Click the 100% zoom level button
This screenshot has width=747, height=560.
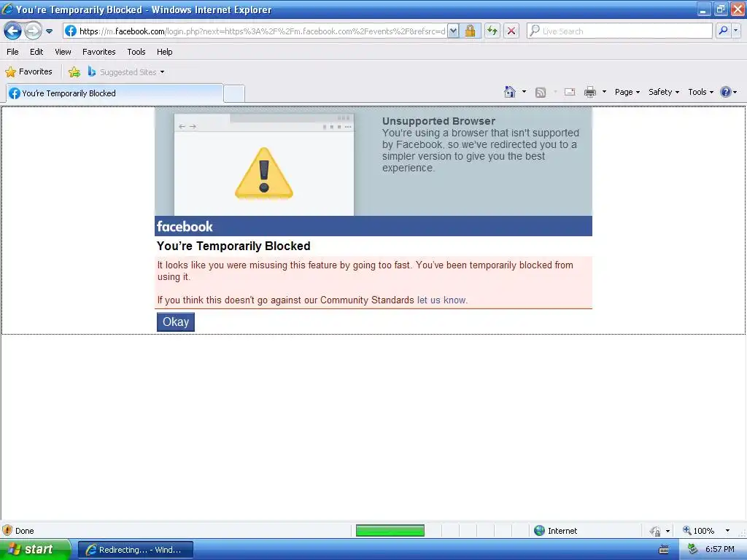pos(699,531)
